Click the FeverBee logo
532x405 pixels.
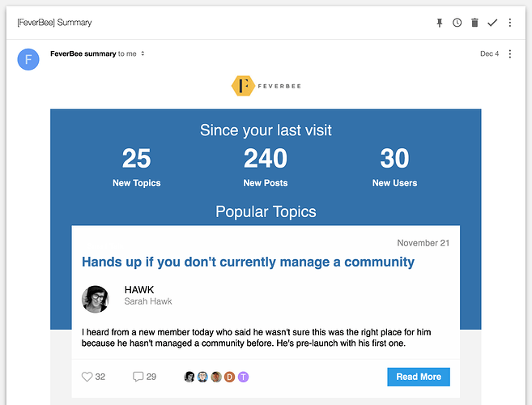pos(265,86)
